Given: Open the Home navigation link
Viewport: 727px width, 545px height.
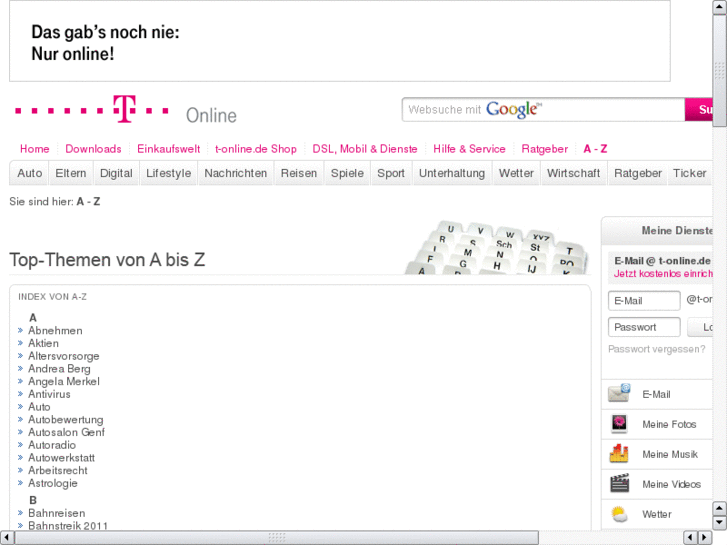Looking at the screenshot, I should 34,149.
